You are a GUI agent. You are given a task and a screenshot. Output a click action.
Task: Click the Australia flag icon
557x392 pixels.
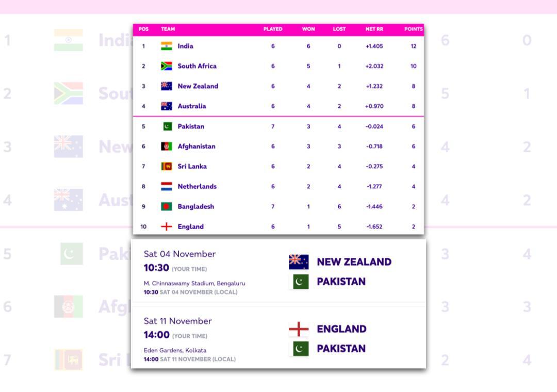click(166, 106)
